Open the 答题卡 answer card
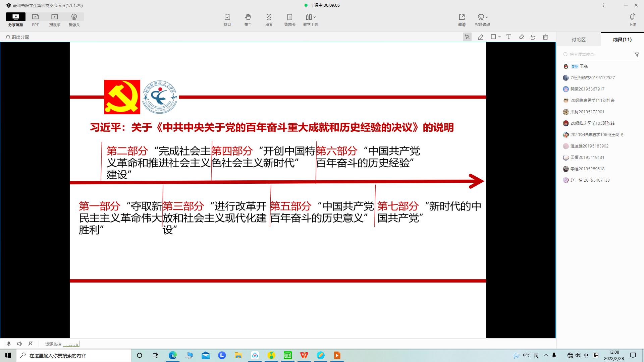The height and width of the screenshot is (362, 644). click(290, 20)
